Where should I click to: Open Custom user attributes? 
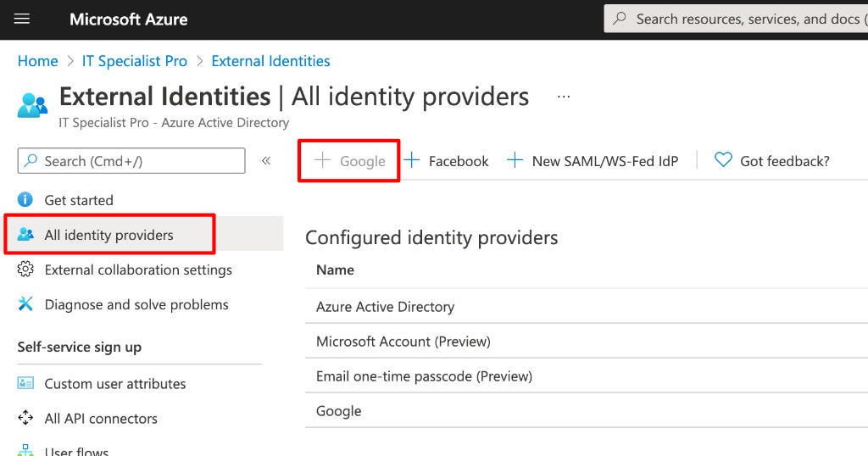(115, 384)
